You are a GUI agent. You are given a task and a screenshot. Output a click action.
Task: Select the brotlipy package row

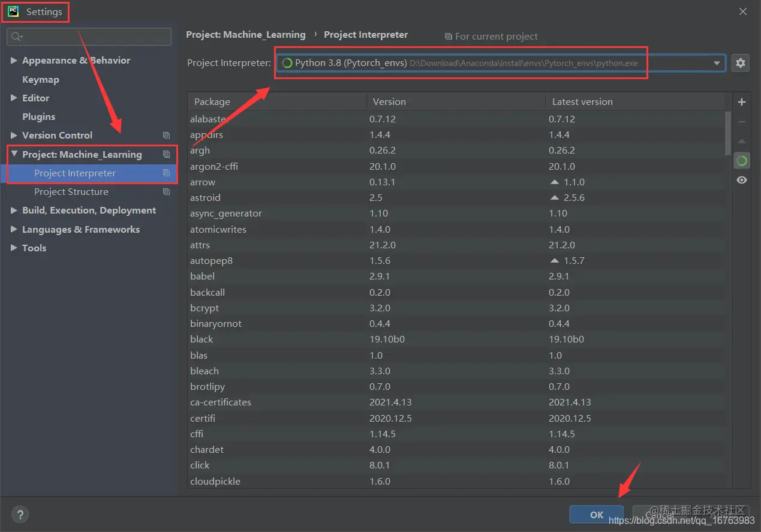pos(456,387)
